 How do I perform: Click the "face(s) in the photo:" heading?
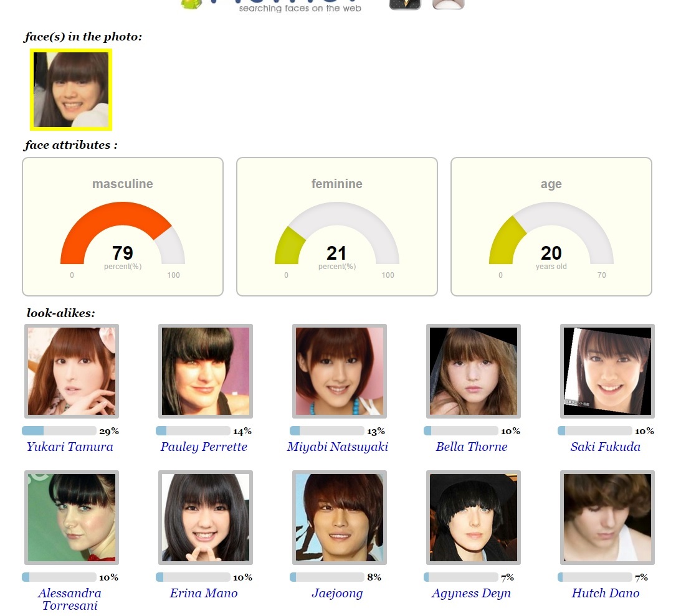(83, 37)
